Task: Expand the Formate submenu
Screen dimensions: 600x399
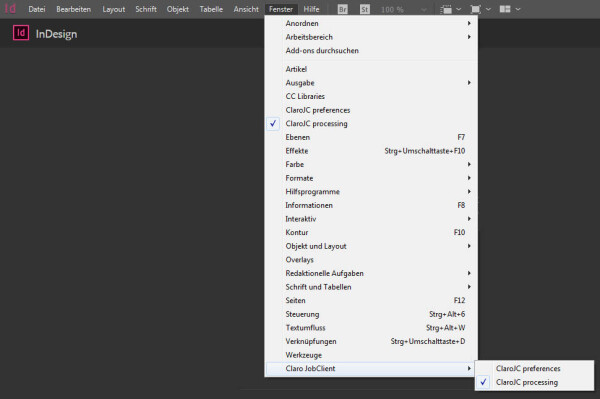Action: pyautogui.click(x=371, y=178)
